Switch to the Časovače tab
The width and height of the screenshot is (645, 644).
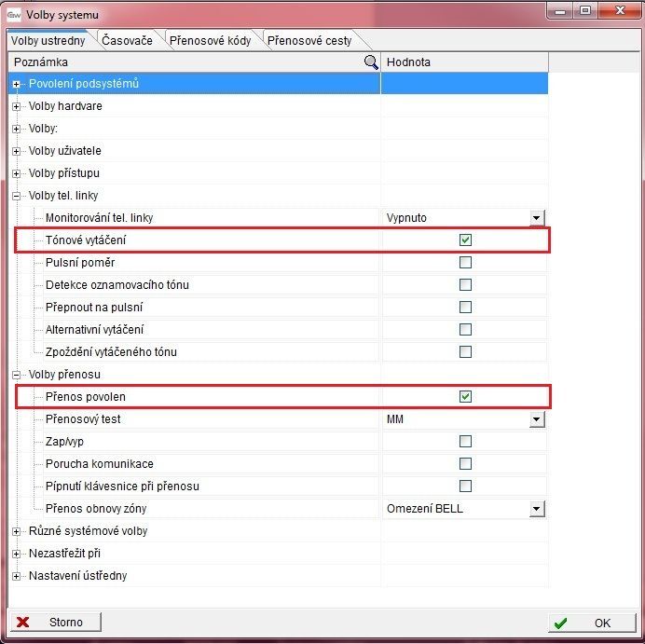click(x=128, y=41)
